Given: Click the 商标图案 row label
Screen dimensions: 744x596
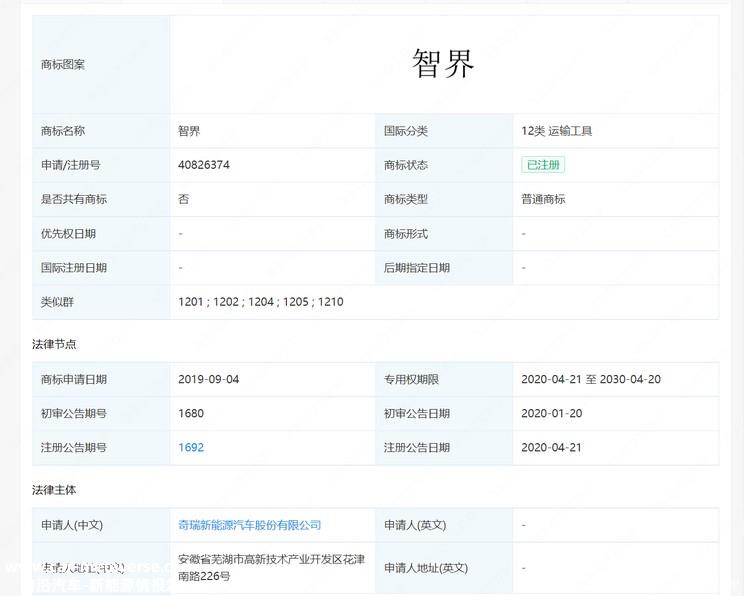Looking at the screenshot, I should pos(63,65).
